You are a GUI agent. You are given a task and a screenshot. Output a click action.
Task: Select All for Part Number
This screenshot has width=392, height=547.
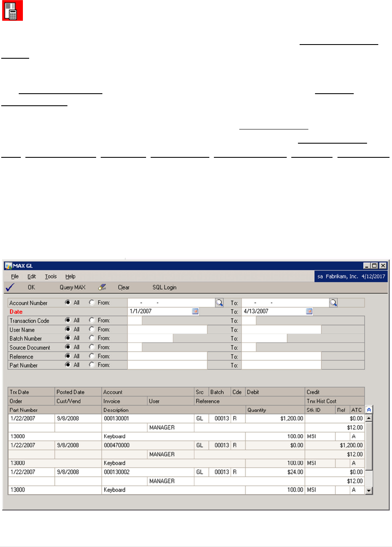click(x=68, y=365)
